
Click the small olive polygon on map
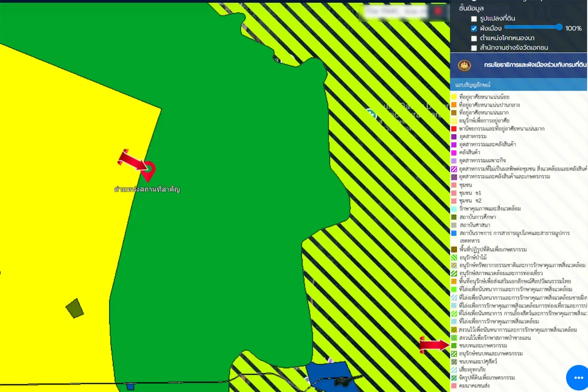click(75, 308)
